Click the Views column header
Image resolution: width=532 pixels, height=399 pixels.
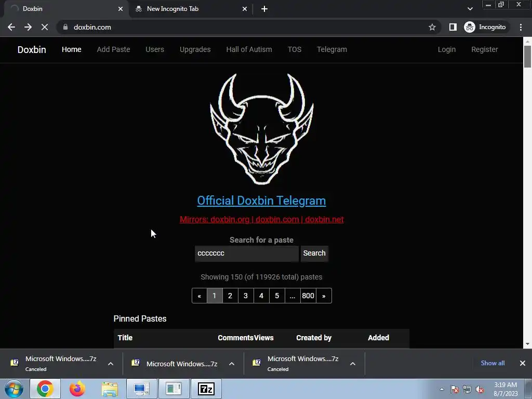[x=264, y=338]
